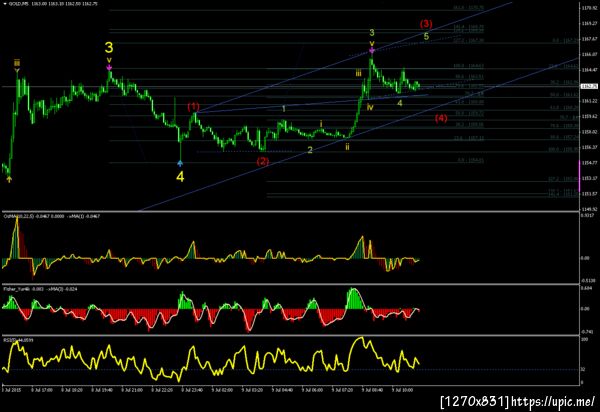Viewport: 600px width, 412px height.
Task: Click the 1161.22 price axis value
Action: [x=589, y=101]
